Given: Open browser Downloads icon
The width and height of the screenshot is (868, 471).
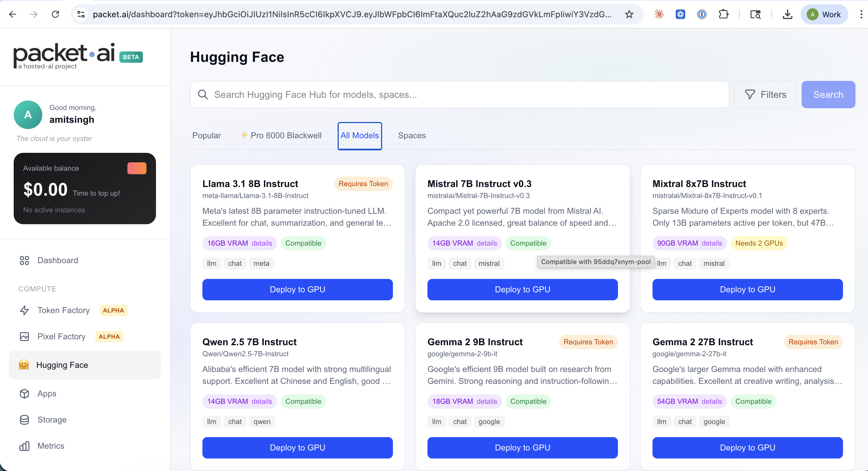Looking at the screenshot, I should point(787,14).
